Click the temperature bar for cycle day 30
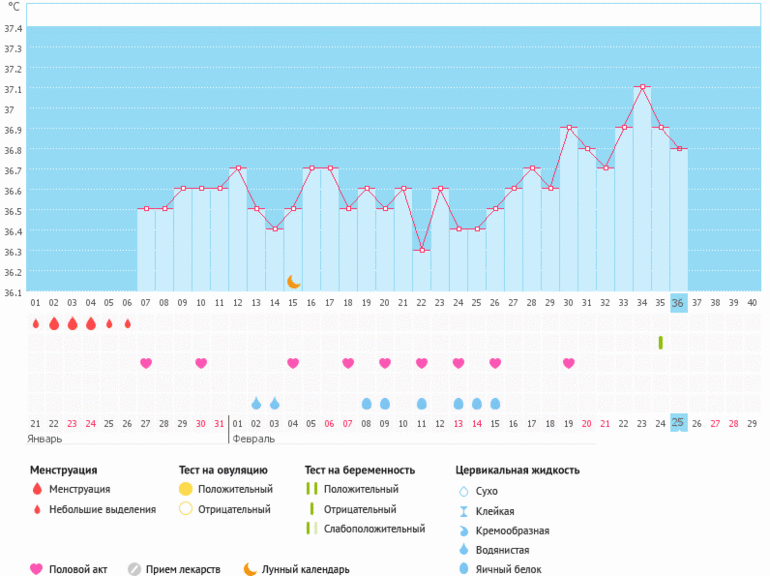 click(568, 210)
